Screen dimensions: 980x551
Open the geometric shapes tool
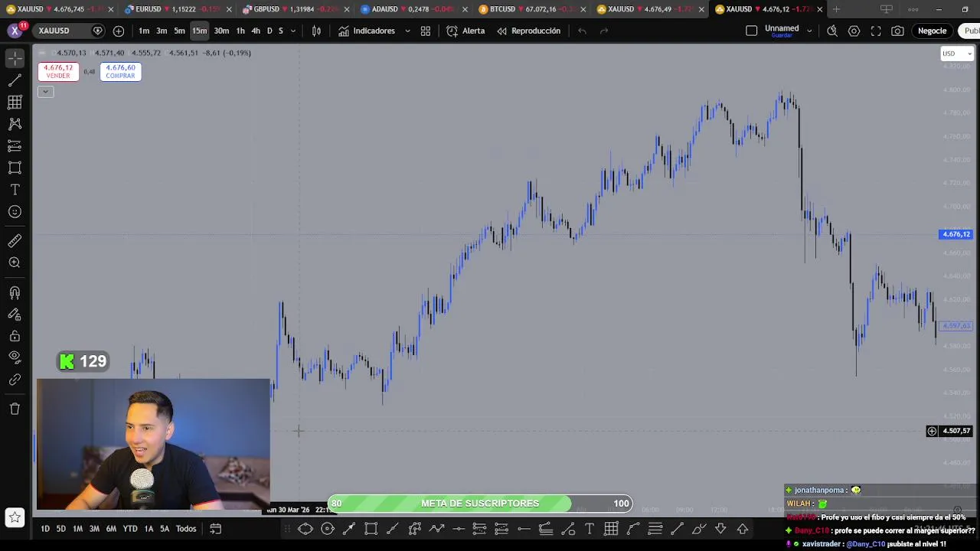point(15,168)
